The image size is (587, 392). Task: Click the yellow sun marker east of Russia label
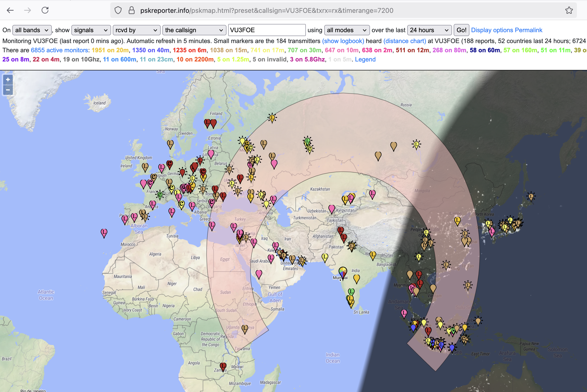click(x=416, y=145)
